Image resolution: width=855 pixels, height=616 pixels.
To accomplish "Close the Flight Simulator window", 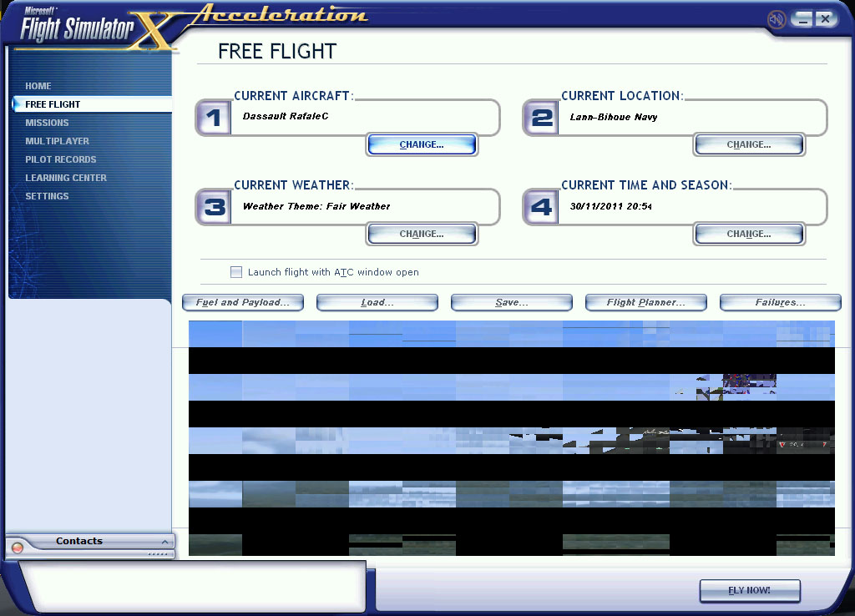I will 826,19.
